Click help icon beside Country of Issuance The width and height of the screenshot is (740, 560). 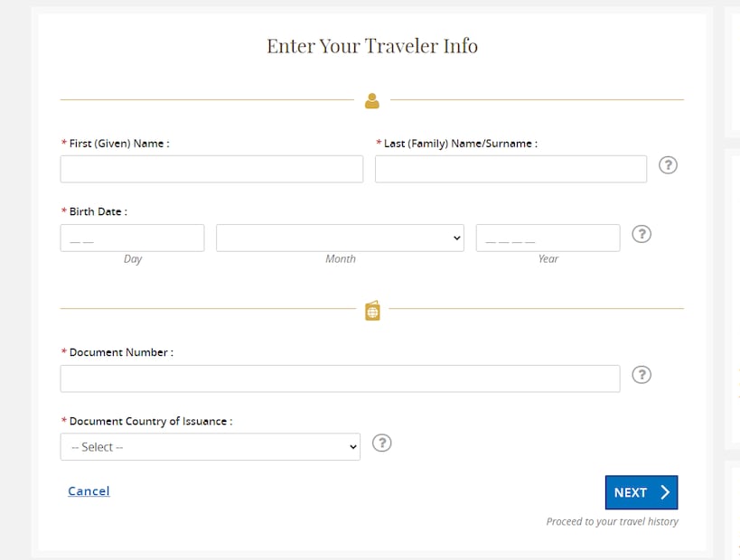[x=382, y=443]
